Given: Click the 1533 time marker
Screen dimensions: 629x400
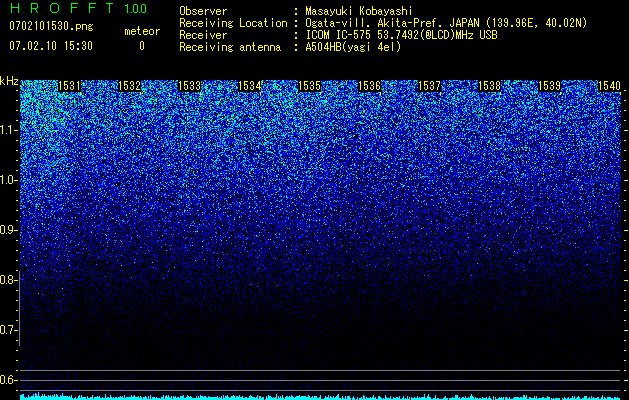Looking at the screenshot, I should click(189, 86).
